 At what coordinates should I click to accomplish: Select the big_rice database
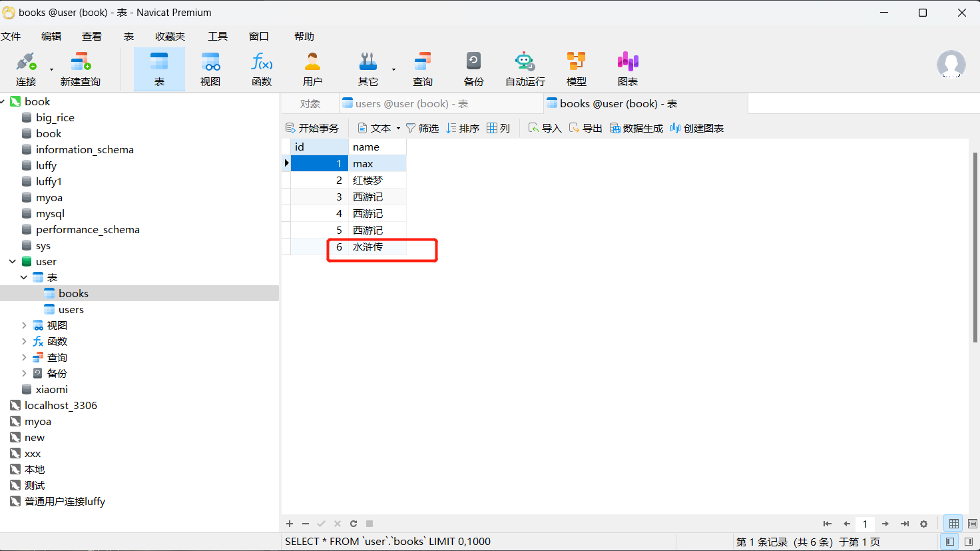[x=55, y=117]
